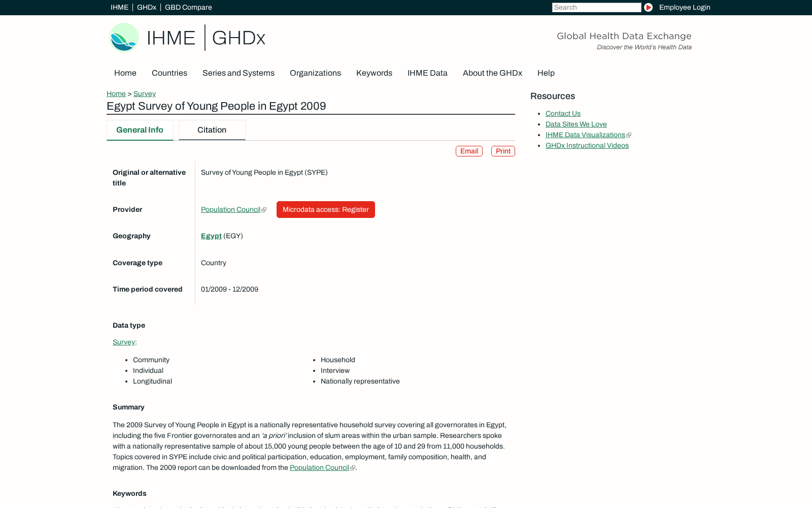Click the red search submit arrow icon

click(648, 7)
